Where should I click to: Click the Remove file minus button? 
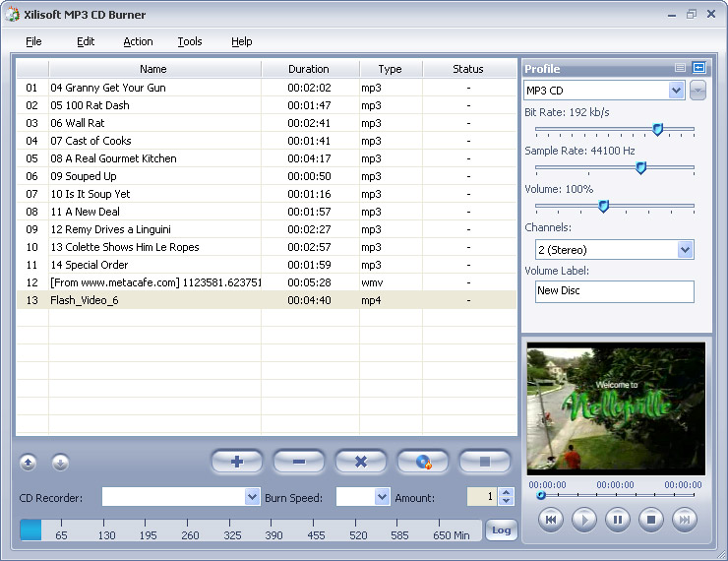(298, 462)
